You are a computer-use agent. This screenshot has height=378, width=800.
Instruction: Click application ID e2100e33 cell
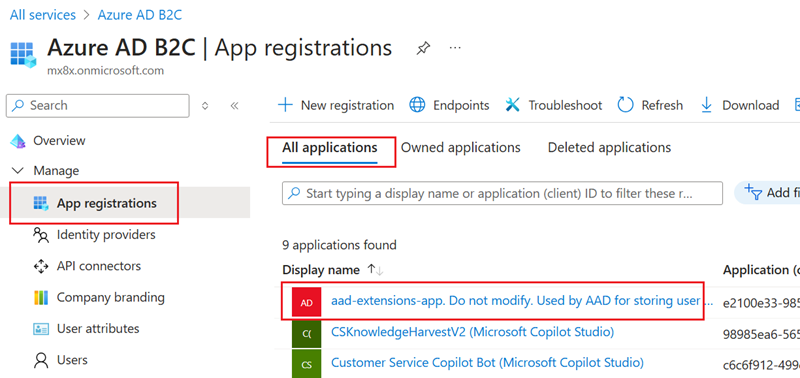tap(761, 304)
